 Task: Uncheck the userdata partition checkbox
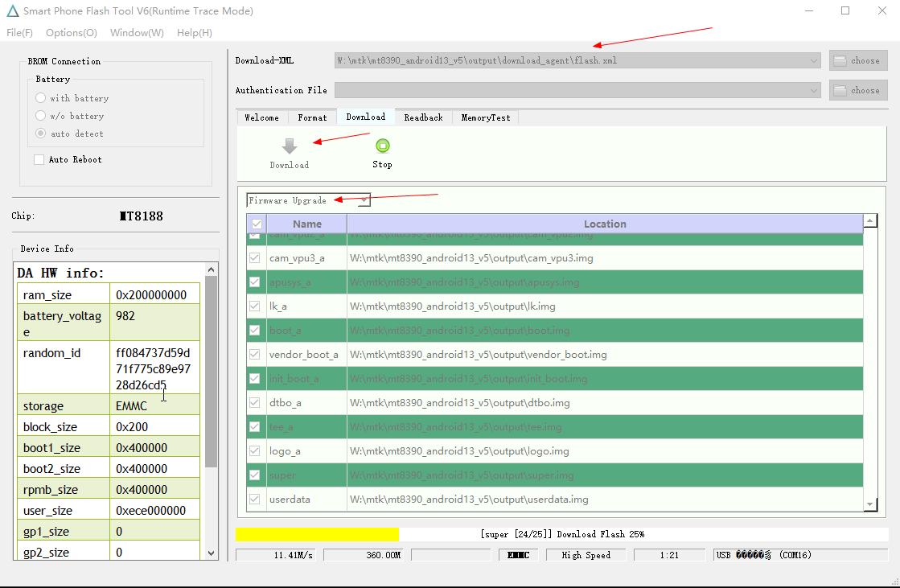pyautogui.click(x=255, y=499)
